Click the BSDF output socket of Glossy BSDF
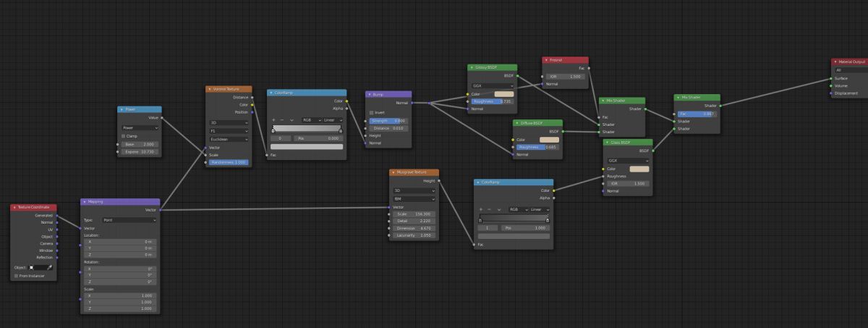 tap(516, 75)
